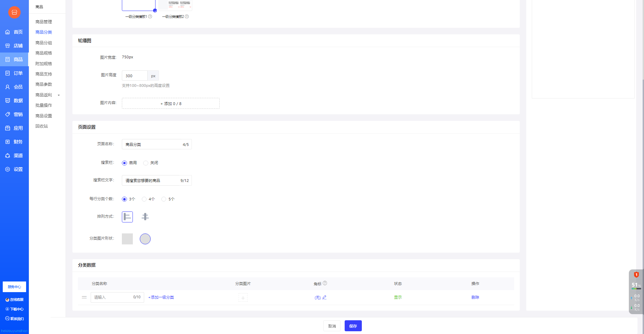Click the 分类名称 请输入 input field
The image size is (644, 334).
(117, 297)
